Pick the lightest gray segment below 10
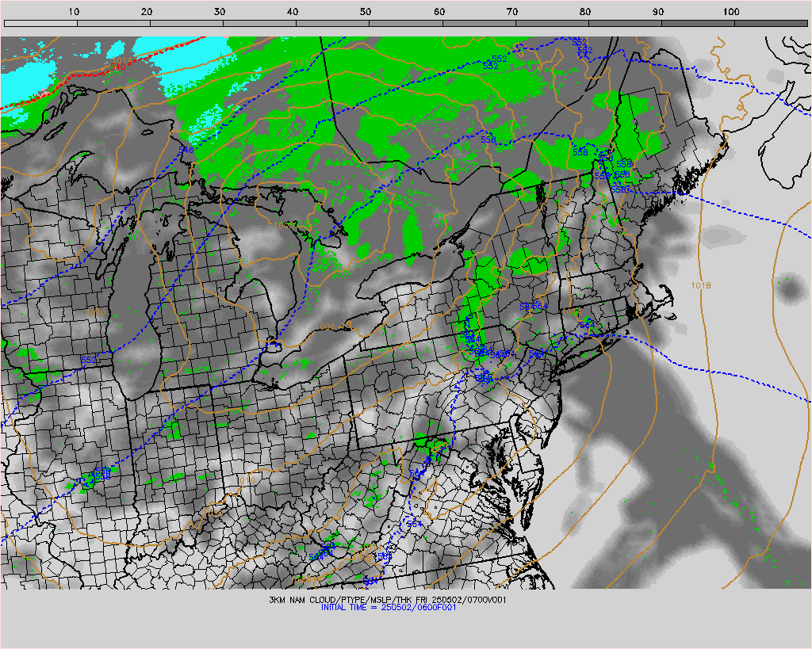 click(40, 23)
